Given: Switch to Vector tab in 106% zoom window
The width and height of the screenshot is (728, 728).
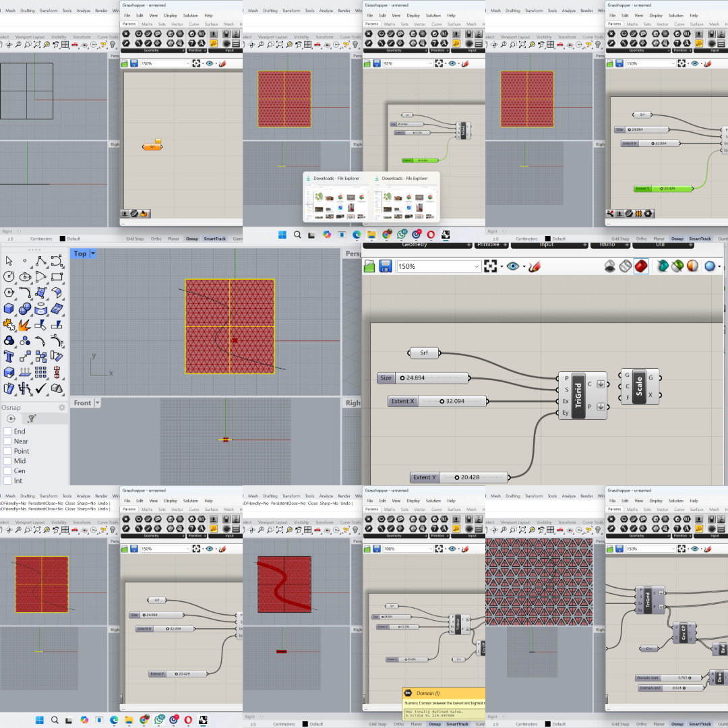Looking at the screenshot, I should [x=420, y=510].
